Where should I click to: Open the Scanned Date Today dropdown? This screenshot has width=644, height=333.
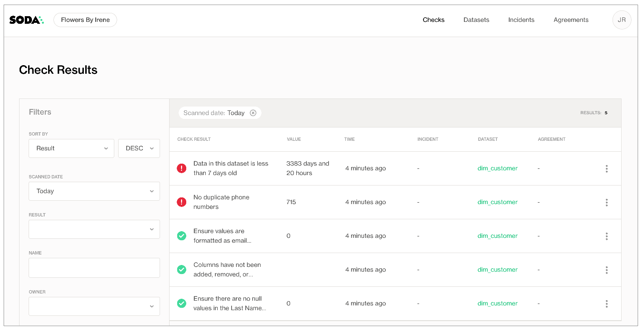tap(94, 191)
